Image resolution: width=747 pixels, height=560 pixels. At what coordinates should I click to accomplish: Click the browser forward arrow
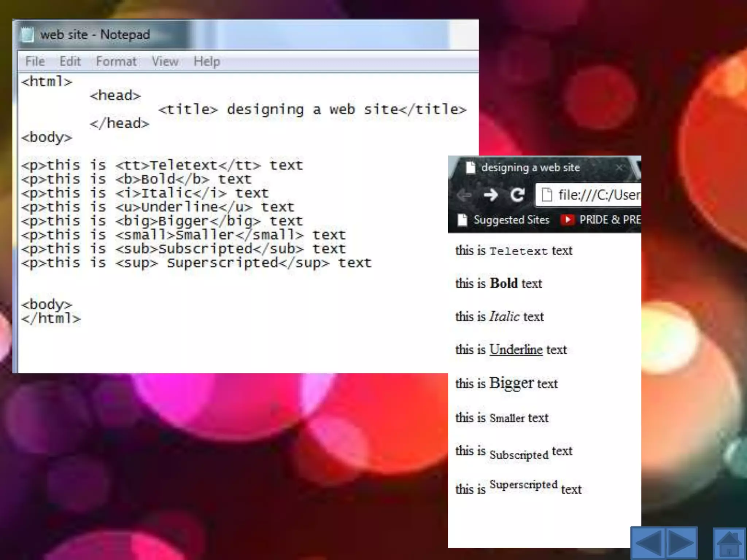[x=491, y=195]
